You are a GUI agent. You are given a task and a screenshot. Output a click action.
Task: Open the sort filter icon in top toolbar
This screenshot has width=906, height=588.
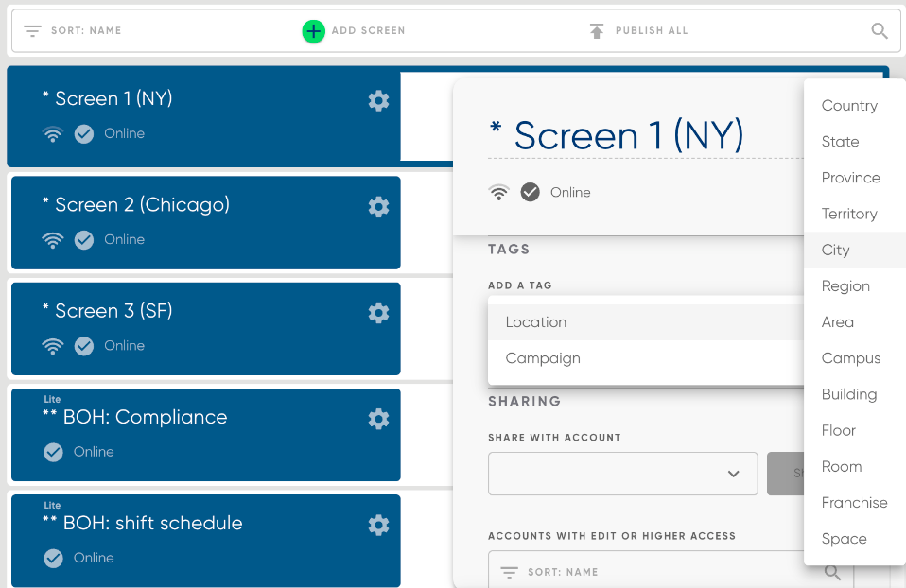[32, 30]
